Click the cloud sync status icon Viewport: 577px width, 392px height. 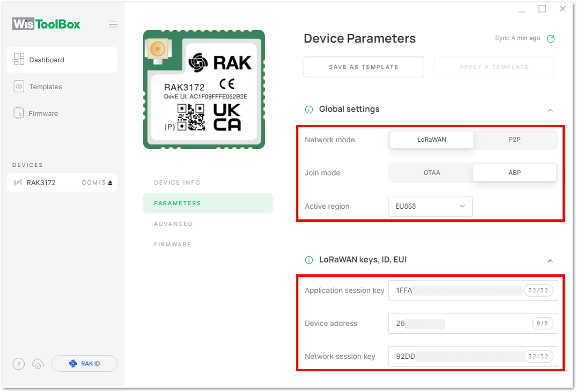tap(38, 364)
